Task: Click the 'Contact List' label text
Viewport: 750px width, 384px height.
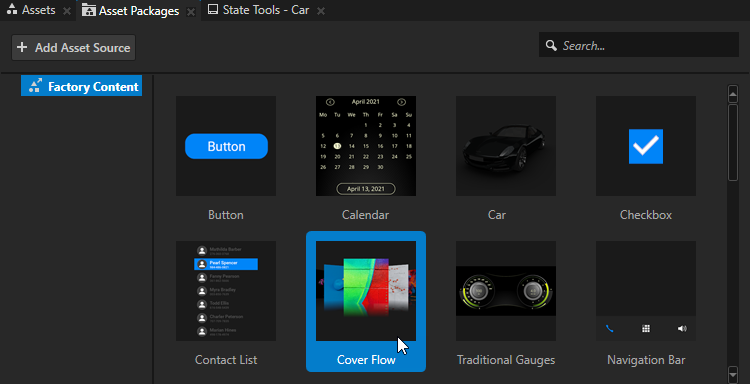Action: 226,360
